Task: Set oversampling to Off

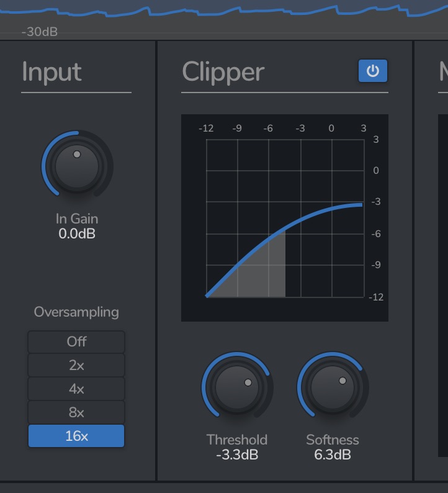Action: (76, 341)
